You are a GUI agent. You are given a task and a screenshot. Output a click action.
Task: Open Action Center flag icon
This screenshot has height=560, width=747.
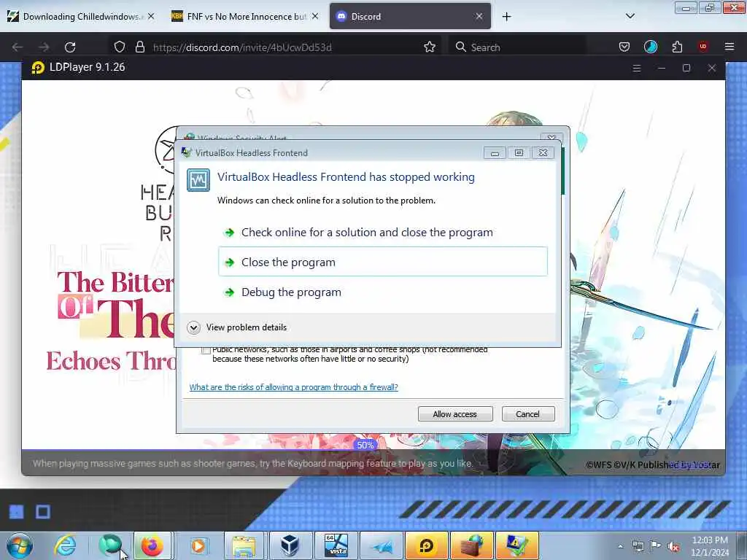pyautogui.click(x=656, y=546)
